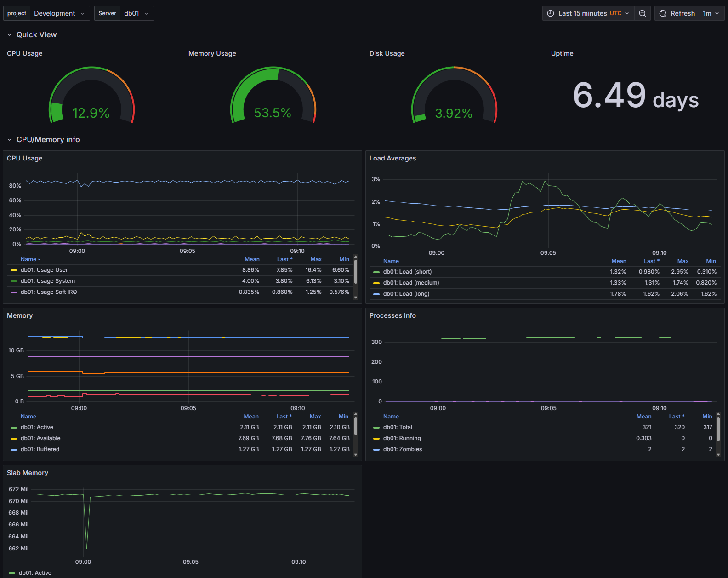Click the 3.92% disk gauge value
Image resolution: width=728 pixels, height=578 pixels.
pos(454,114)
